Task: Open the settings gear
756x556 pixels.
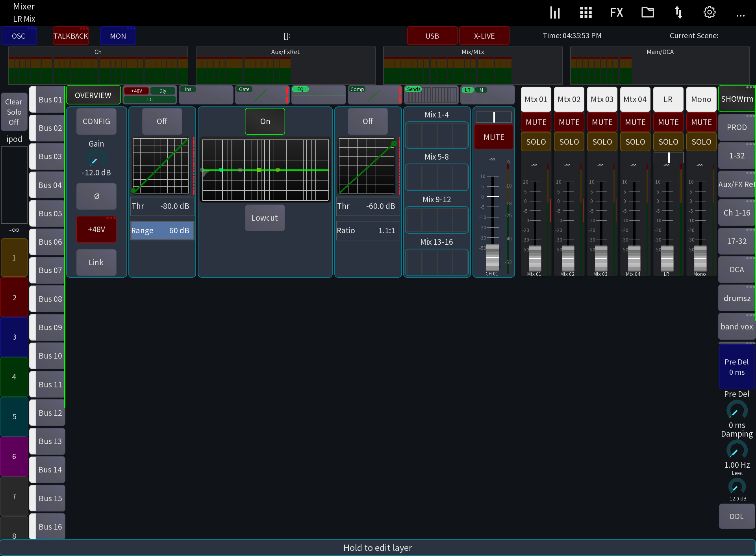Action: click(x=710, y=12)
